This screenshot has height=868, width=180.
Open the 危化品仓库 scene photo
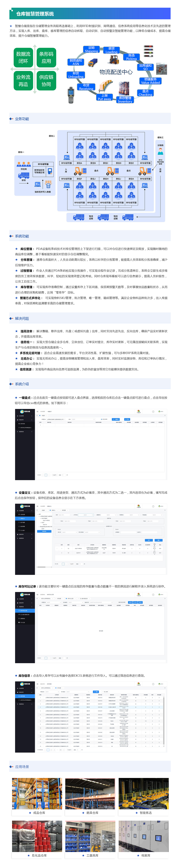pos(37,836)
